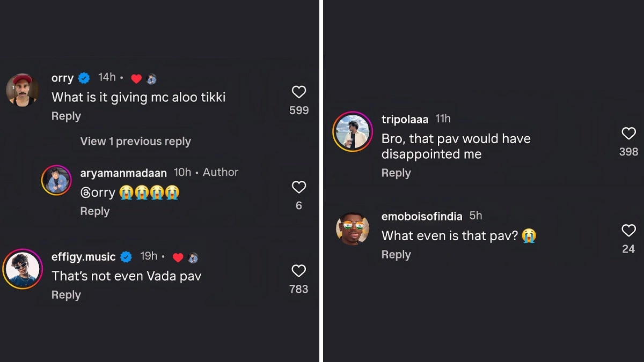Screen dimensions: 644x362
Task: Reply to emoboisofindia's comment
Action: click(396, 255)
